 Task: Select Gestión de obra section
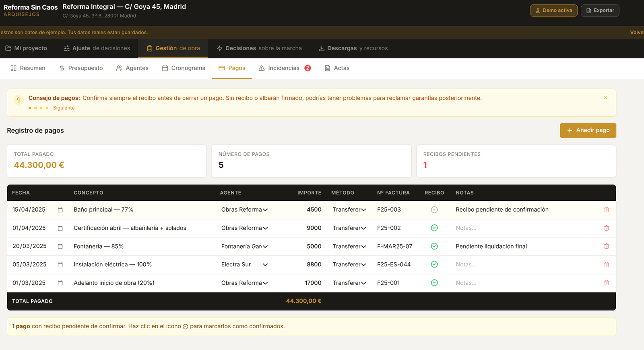coord(173,48)
